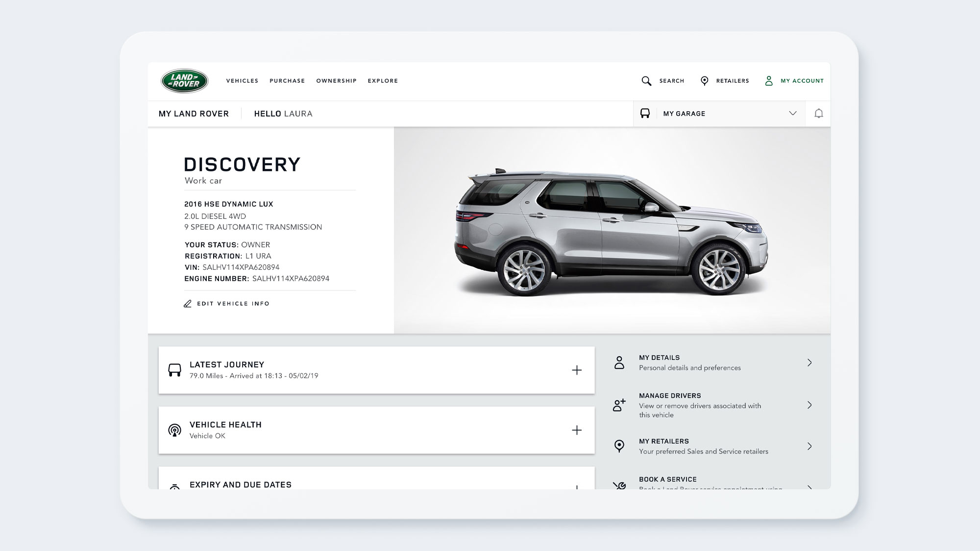Screen dimensions: 980x551
Task: Click the Search link
Action: pyautogui.click(x=671, y=81)
